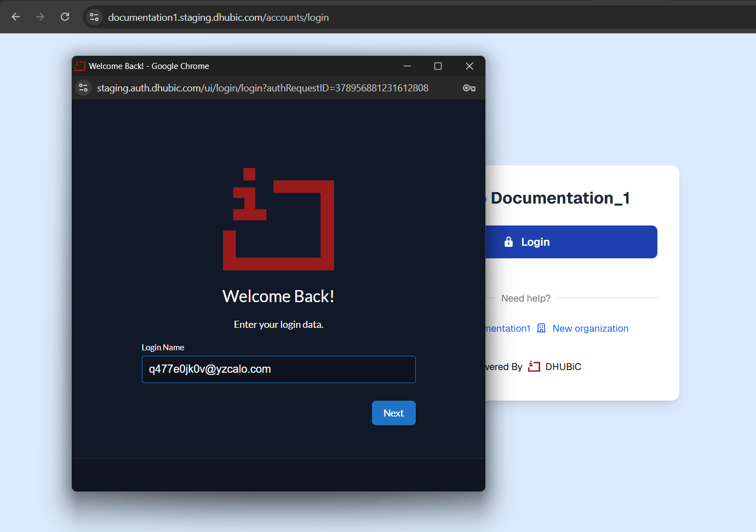Open site information icon in main address bar
Screen dimensions: 756x532
94,18
